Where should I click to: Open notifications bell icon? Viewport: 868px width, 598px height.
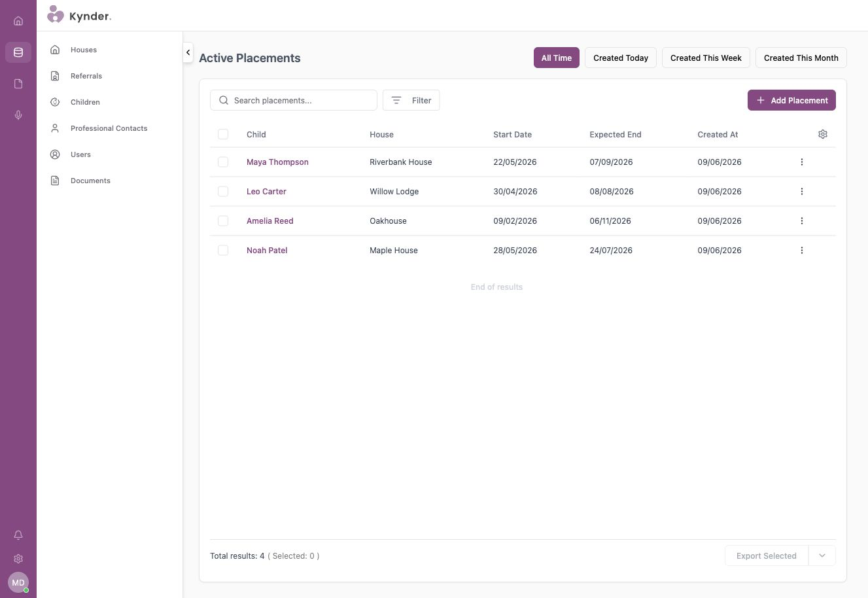[x=18, y=535]
